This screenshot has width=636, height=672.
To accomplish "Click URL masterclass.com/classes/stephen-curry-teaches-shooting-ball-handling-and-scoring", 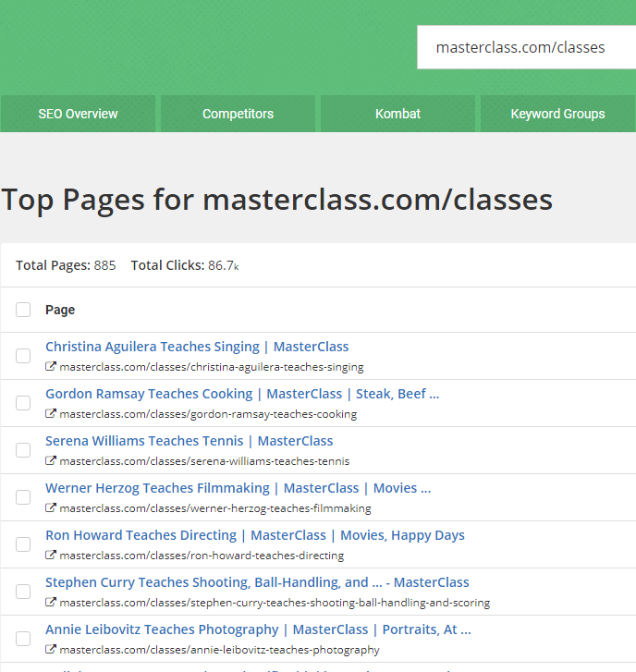I will coord(275,603).
